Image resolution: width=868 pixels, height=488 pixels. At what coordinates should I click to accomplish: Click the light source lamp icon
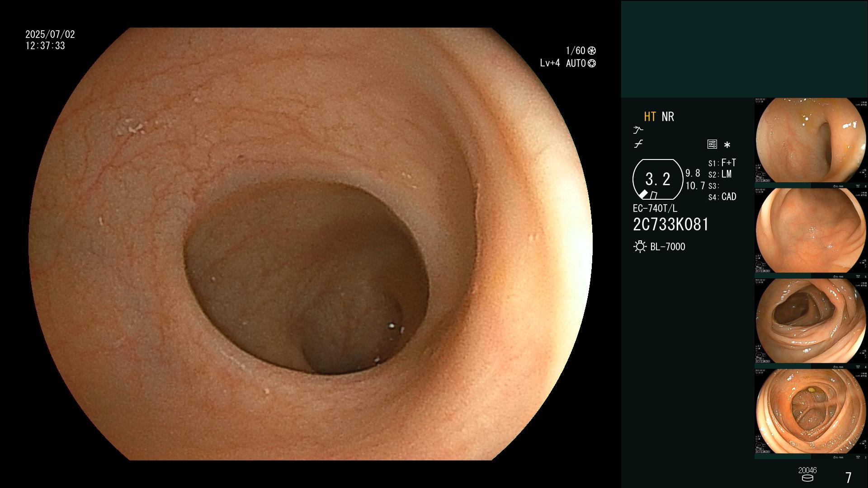click(640, 247)
